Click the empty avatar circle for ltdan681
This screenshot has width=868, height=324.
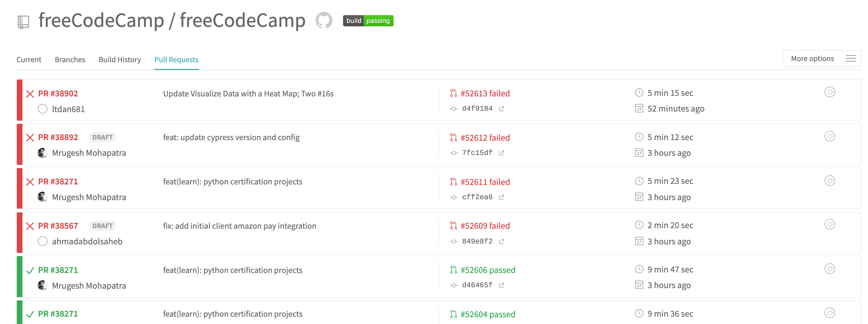[42, 109]
